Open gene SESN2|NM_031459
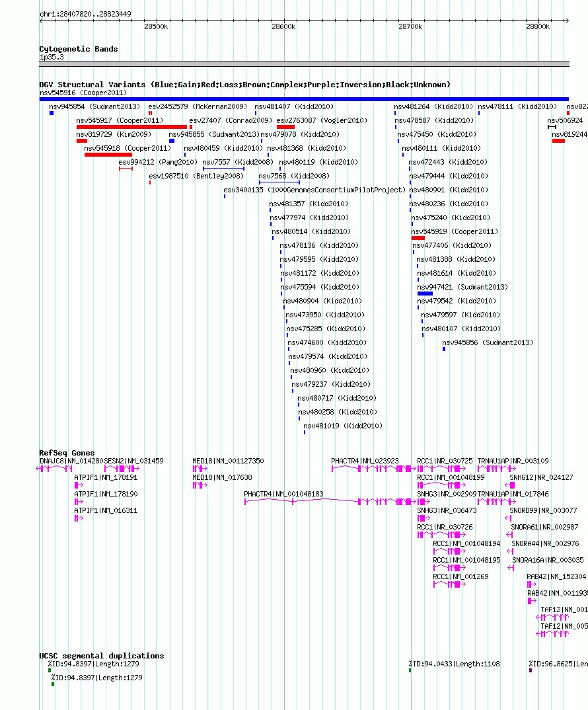This screenshot has width=588, height=710. coord(134,461)
